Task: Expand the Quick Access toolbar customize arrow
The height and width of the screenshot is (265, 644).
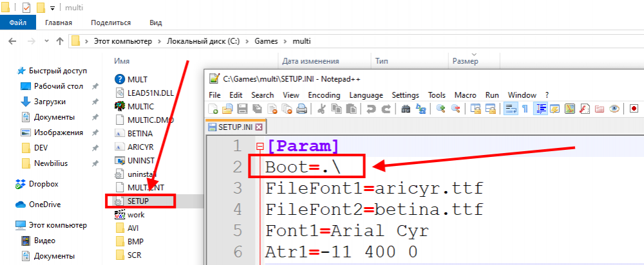Action: (x=52, y=8)
